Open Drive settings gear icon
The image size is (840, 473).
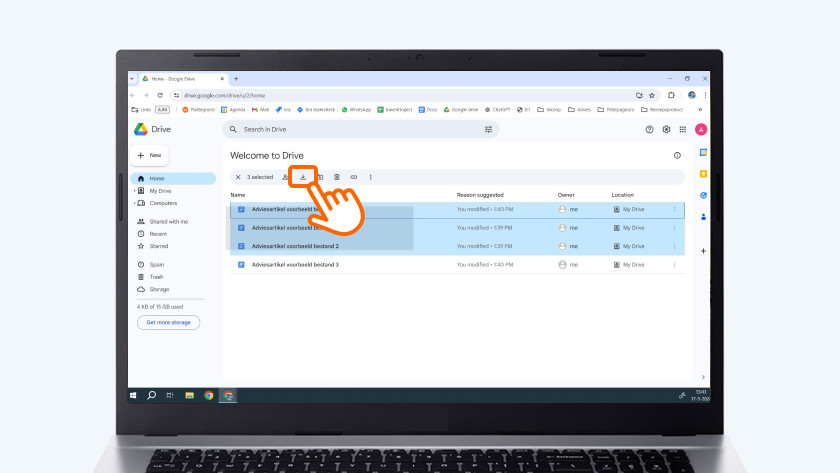click(x=666, y=129)
